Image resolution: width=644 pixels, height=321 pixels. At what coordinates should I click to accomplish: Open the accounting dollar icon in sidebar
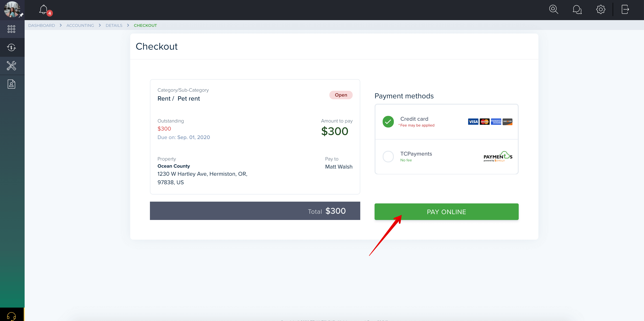pyautogui.click(x=11, y=47)
